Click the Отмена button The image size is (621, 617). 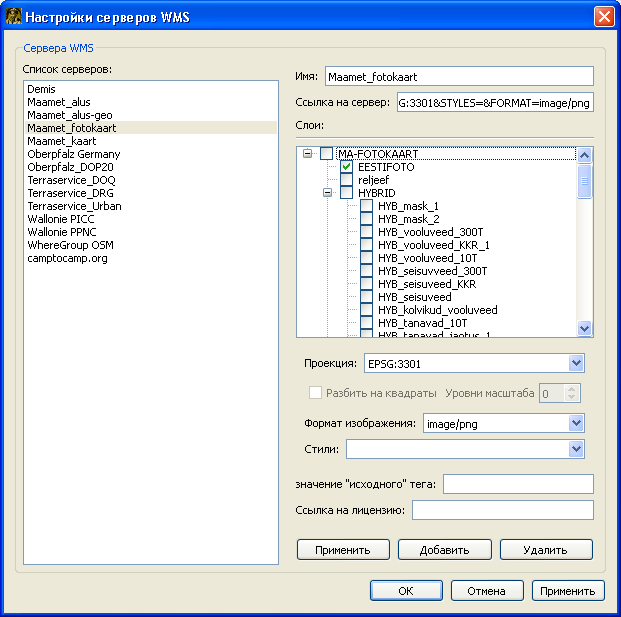point(486,591)
